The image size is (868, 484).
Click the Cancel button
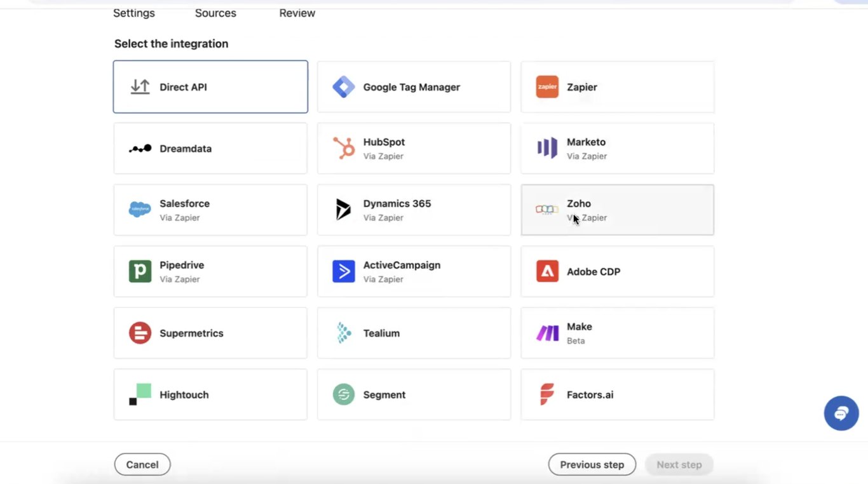tap(142, 464)
